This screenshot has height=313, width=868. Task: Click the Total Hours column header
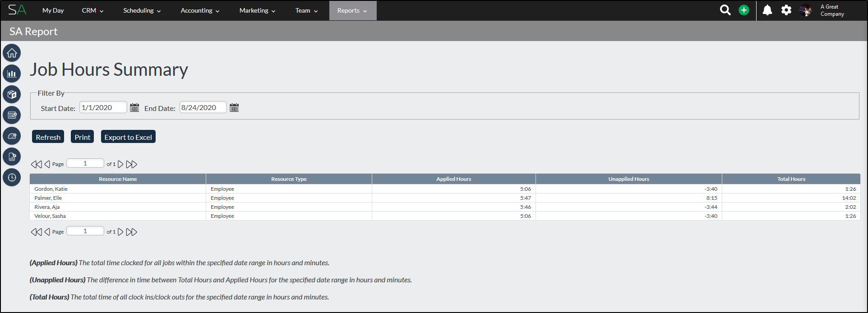pos(791,179)
